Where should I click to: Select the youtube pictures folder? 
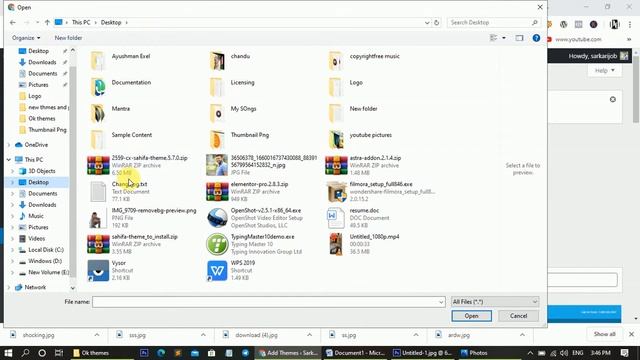click(359, 139)
